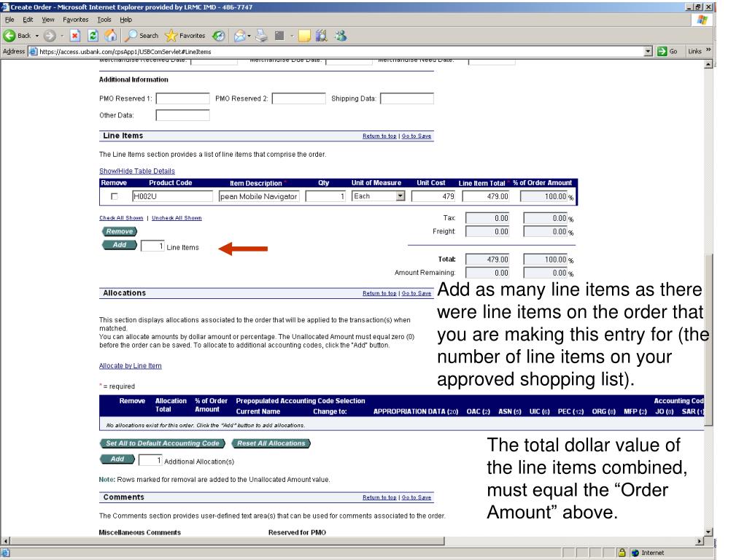Click Add button for Additional Allocation(s)

117,459
